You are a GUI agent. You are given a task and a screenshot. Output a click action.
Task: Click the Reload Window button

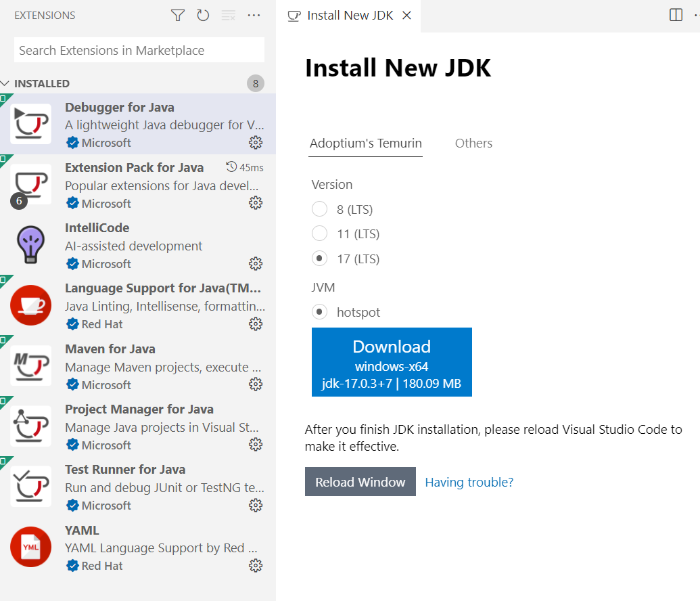(x=360, y=482)
